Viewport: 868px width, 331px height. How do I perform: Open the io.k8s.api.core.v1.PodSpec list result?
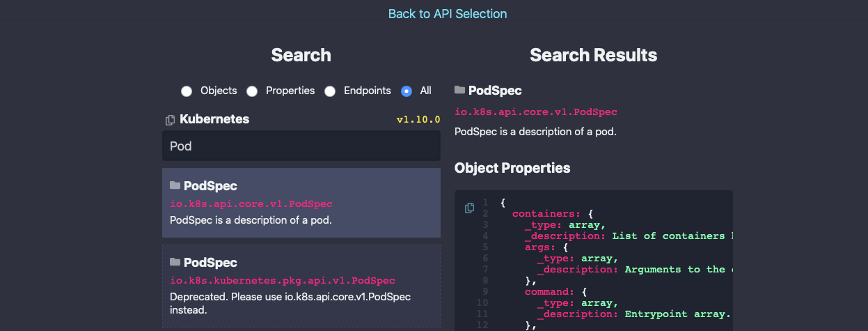(251, 204)
